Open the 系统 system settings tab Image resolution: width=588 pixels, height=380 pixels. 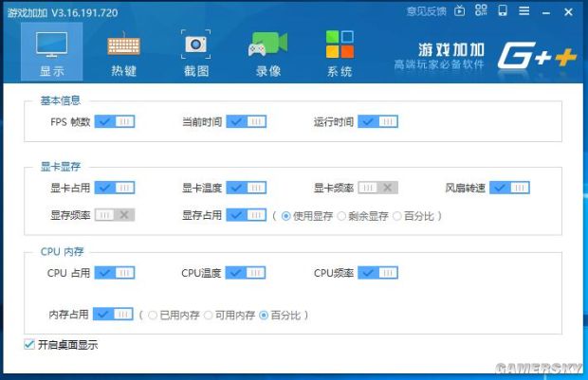[x=339, y=53]
